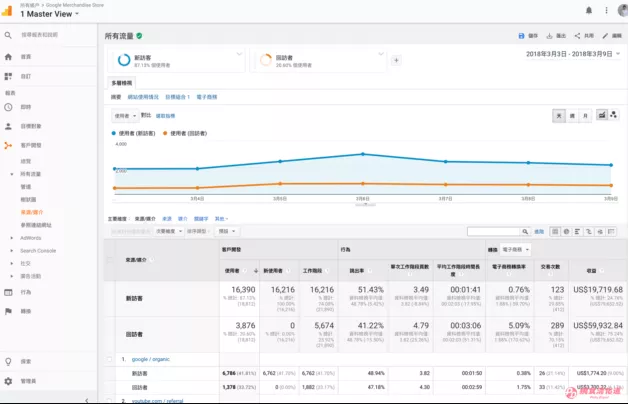Viewport: 628px width, 404px height.
Task: Select the Month granularity toggle button
Action: click(x=585, y=116)
